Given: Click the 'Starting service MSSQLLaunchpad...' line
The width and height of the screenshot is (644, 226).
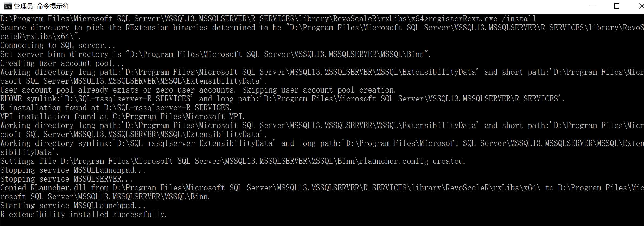Looking at the screenshot, I should pyautogui.click(x=73, y=206).
